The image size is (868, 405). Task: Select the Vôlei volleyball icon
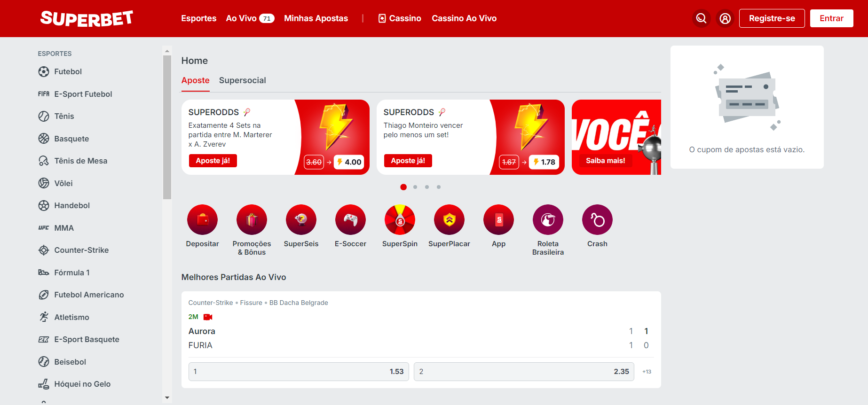(x=44, y=183)
